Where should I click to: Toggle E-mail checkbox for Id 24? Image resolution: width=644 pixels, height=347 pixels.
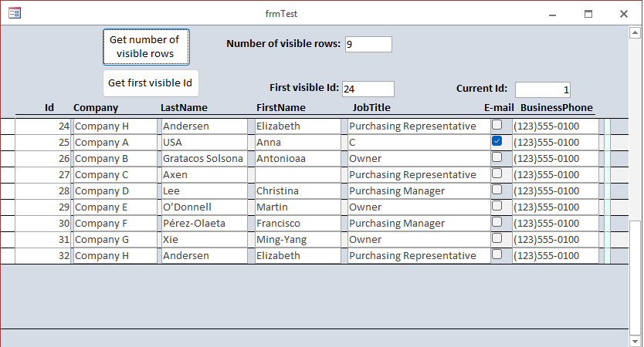pos(497,125)
